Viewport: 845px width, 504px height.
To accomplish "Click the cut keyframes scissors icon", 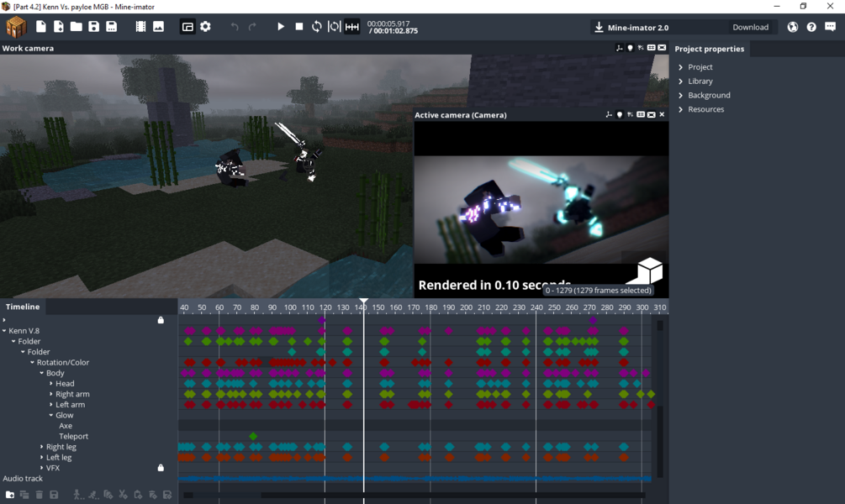I will 123,494.
